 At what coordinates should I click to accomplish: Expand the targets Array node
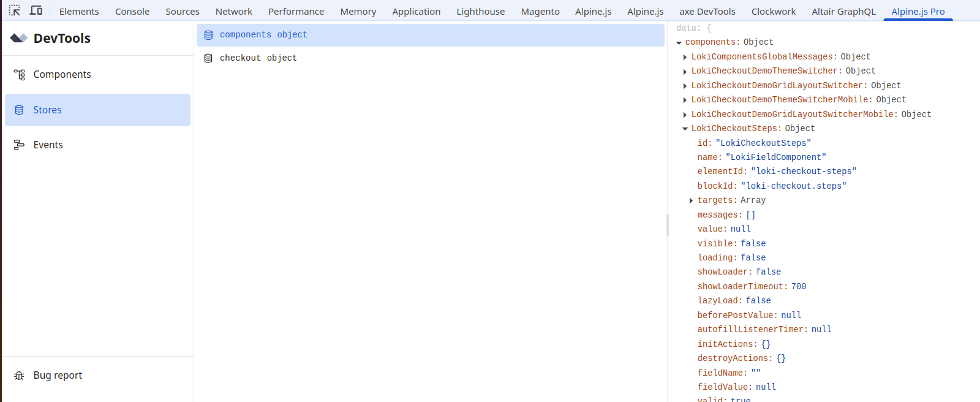pos(691,201)
